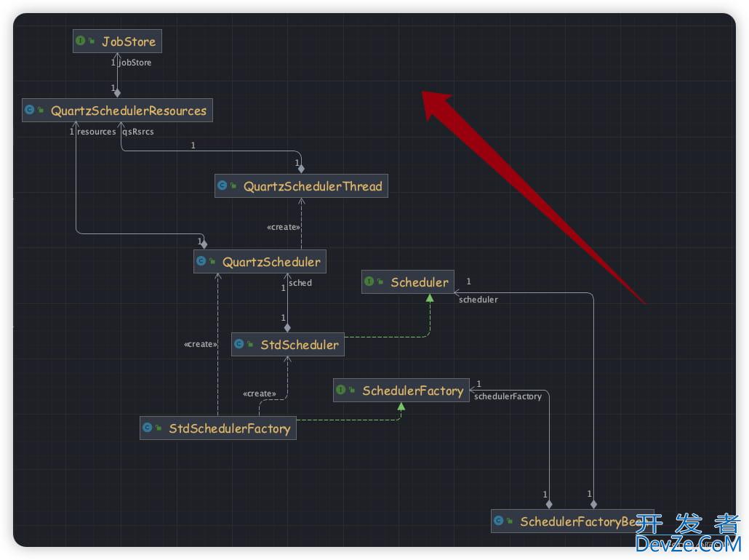749x560 pixels.
Task: Select the QuartzSchedulerThread class node
Action: click(x=301, y=186)
